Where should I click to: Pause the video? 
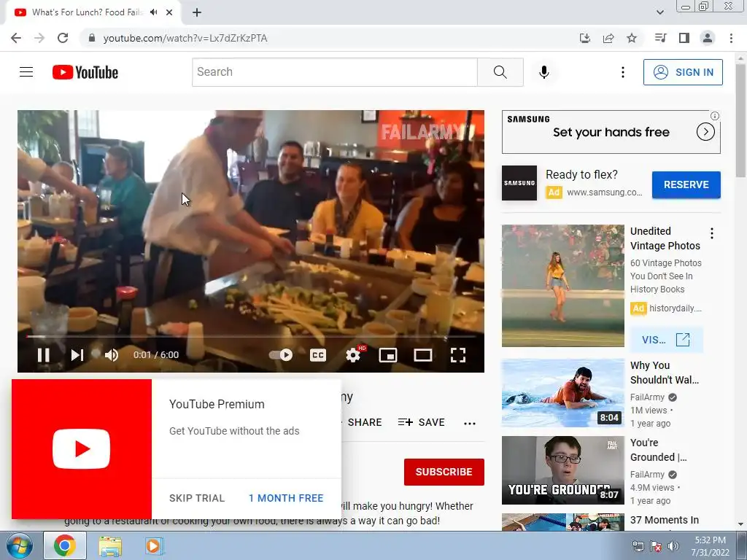(x=43, y=355)
